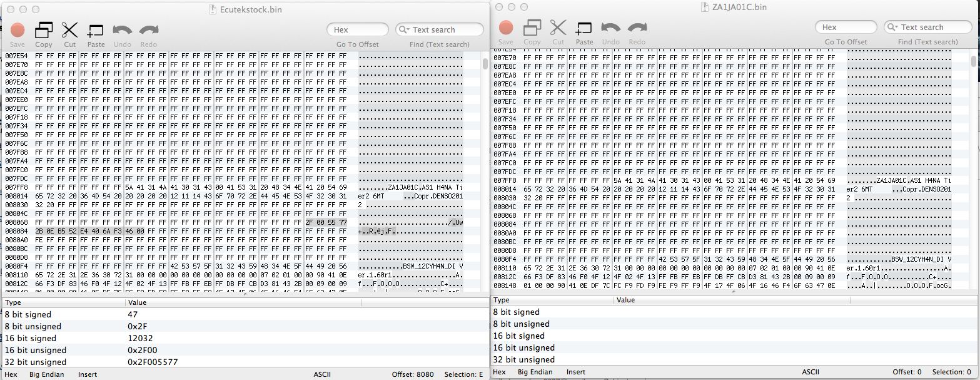
Task: Open ASCII encoding selector in ZA1JA01C.bin status bar
Action: [811, 372]
